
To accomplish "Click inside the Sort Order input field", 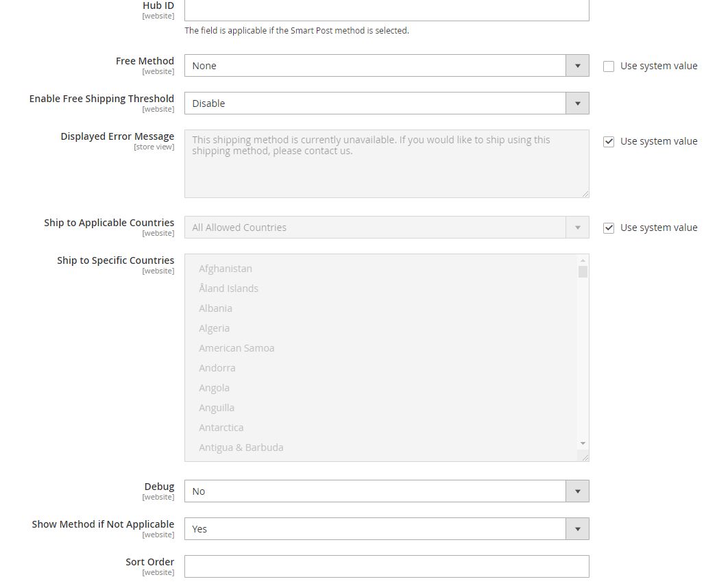I will [386, 566].
